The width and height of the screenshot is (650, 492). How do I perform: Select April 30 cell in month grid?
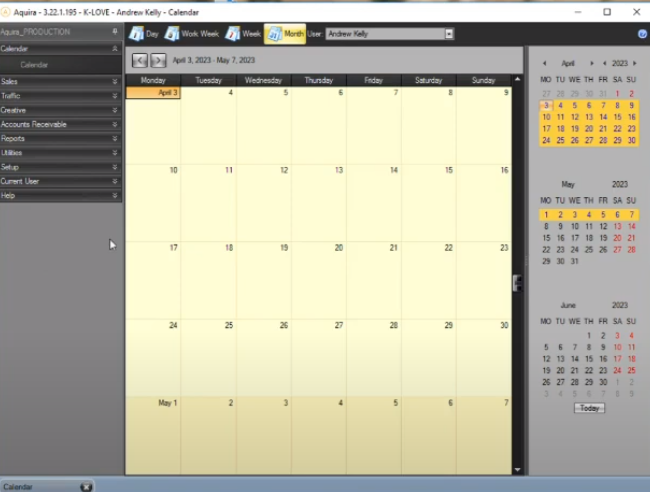click(484, 358)
